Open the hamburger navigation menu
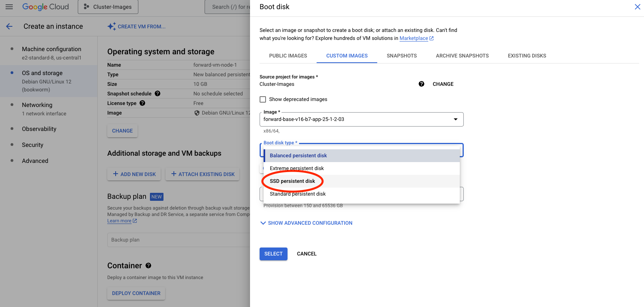644x307 pixels. click(9, 7)
